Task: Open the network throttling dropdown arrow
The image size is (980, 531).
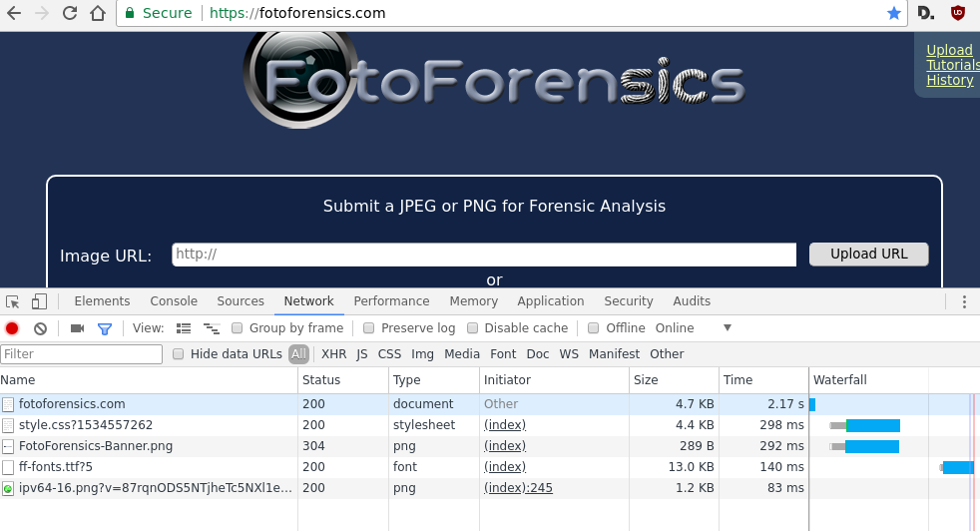Action: click(728, 328)
